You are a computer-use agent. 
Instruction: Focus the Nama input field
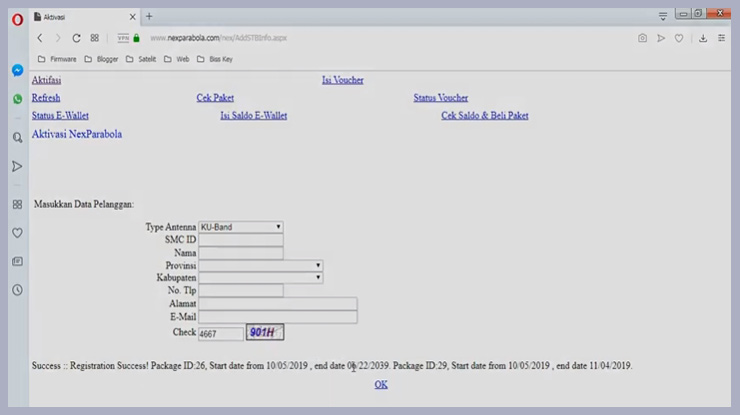pyautogui.click(x=241, y=253)
